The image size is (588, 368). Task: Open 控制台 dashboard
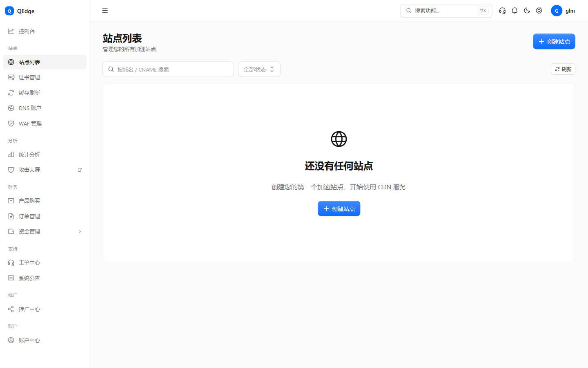pyautogui.click(x=45, y=31)
